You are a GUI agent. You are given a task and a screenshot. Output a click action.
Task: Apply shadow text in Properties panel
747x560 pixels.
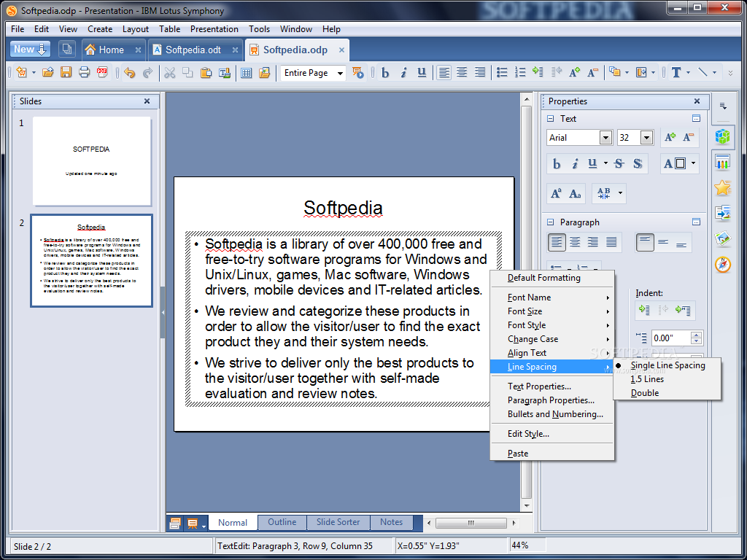point(638,164)
